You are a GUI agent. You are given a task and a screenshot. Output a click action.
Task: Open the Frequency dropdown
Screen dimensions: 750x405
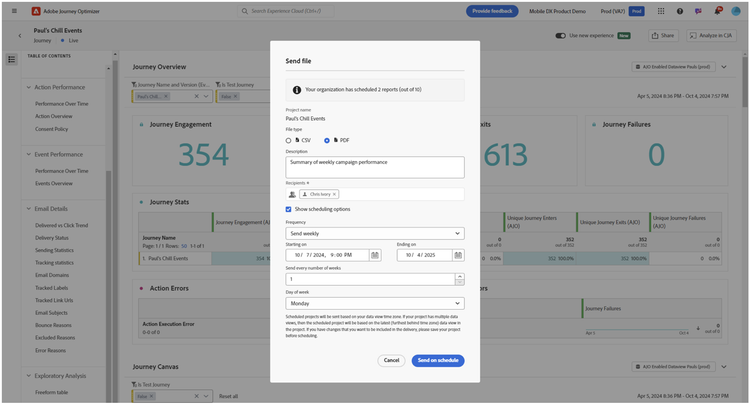click(374, 233)
